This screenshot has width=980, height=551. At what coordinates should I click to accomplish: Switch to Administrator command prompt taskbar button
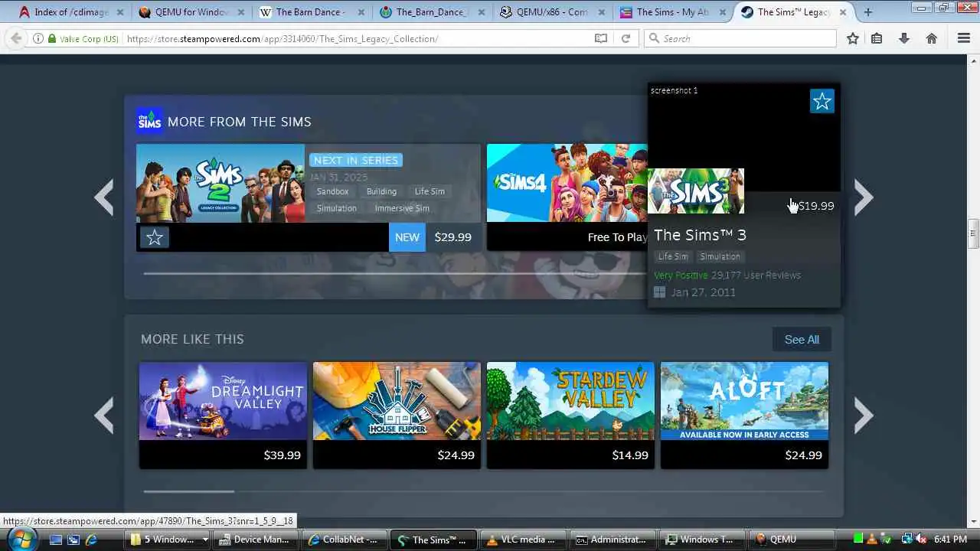612,540
